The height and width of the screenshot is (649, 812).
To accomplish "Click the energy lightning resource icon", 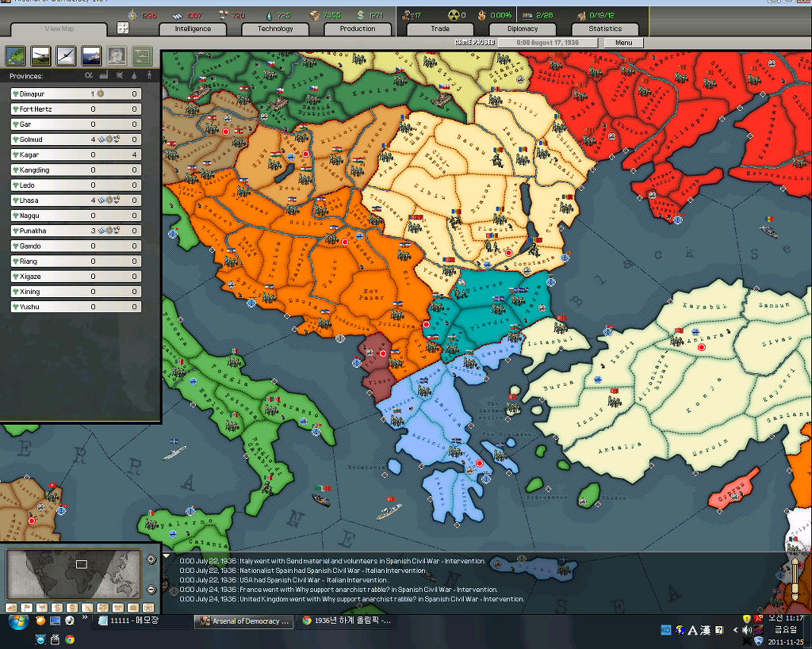I will (132, 15).
